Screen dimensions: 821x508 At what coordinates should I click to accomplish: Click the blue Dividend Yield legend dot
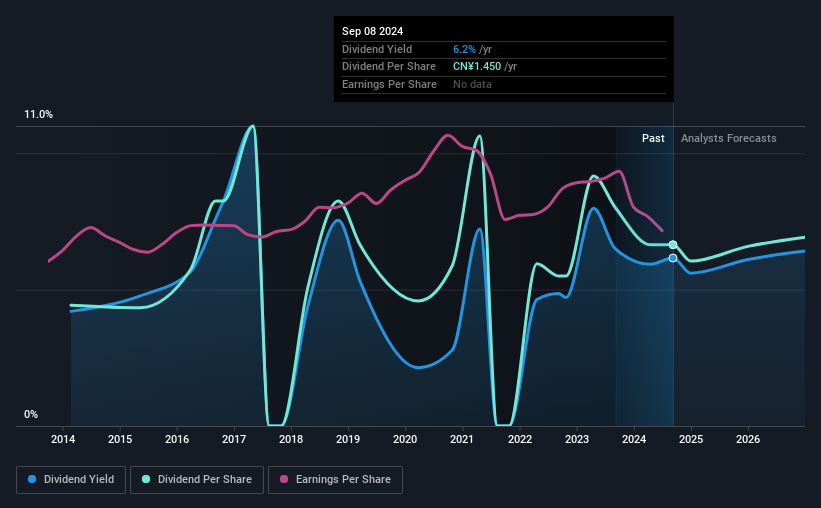point(32,479)
